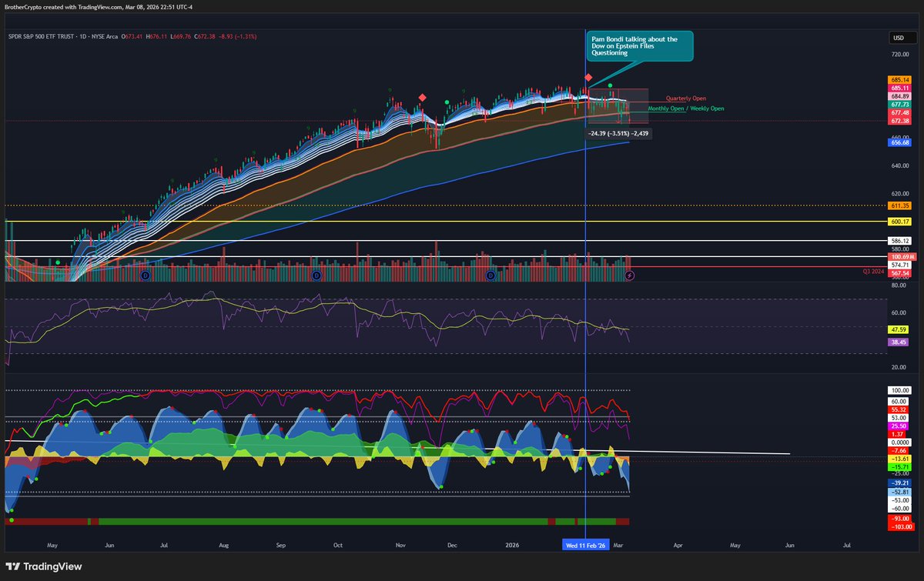Click the green -15.71 oscillator label
The height and width of the screenshot is (581, 924).
(x=900, y=467)
